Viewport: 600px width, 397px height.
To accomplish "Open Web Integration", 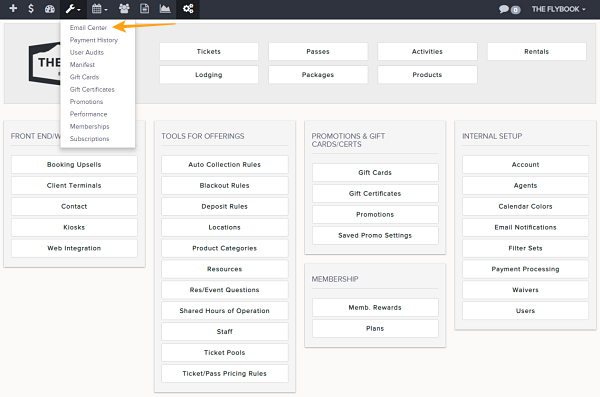I will point(74,248).
